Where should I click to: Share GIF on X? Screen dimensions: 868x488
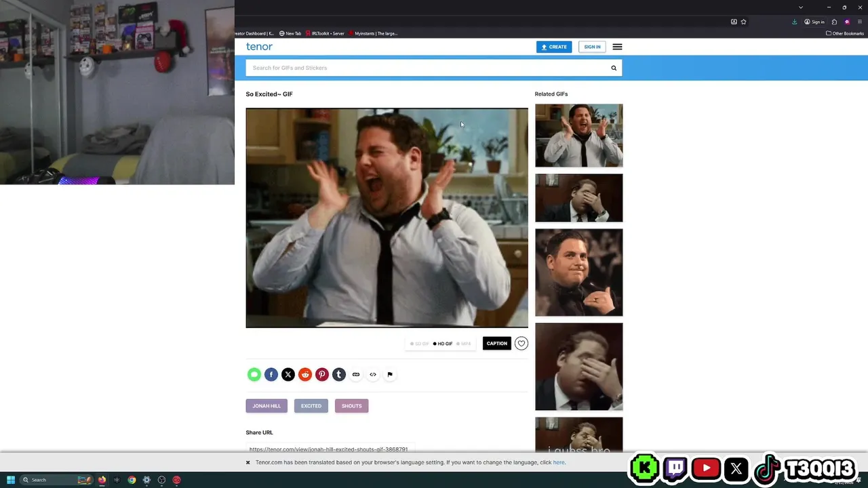pos(288,374)
